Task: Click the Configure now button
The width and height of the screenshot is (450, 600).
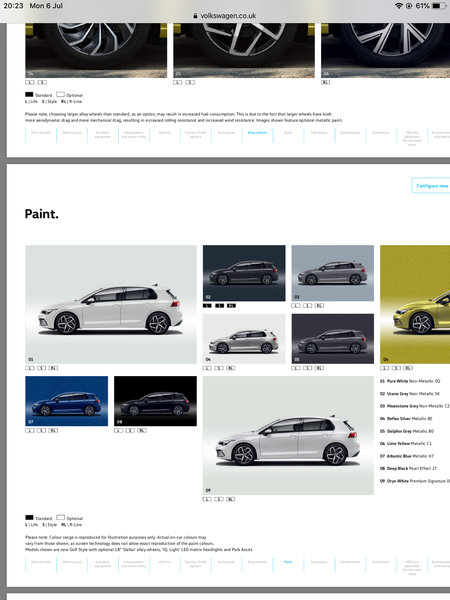Action: pyautogui.click(x=431, y=186)
